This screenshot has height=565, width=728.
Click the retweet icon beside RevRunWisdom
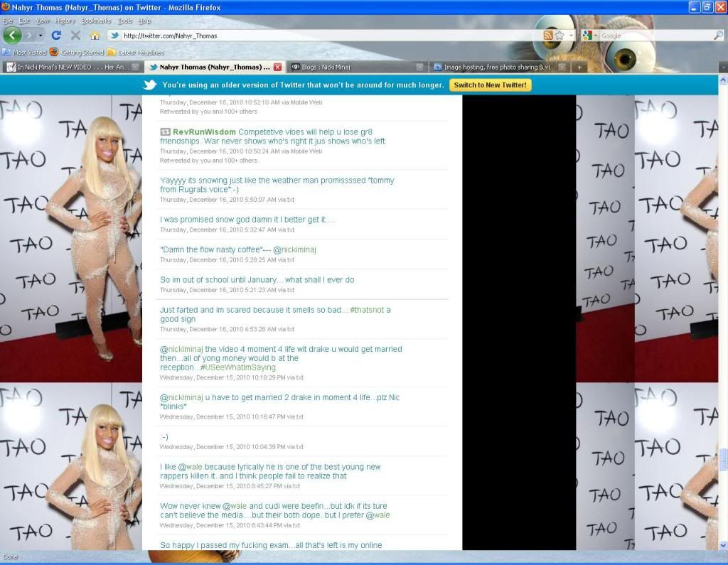click(x=165, y=132)
